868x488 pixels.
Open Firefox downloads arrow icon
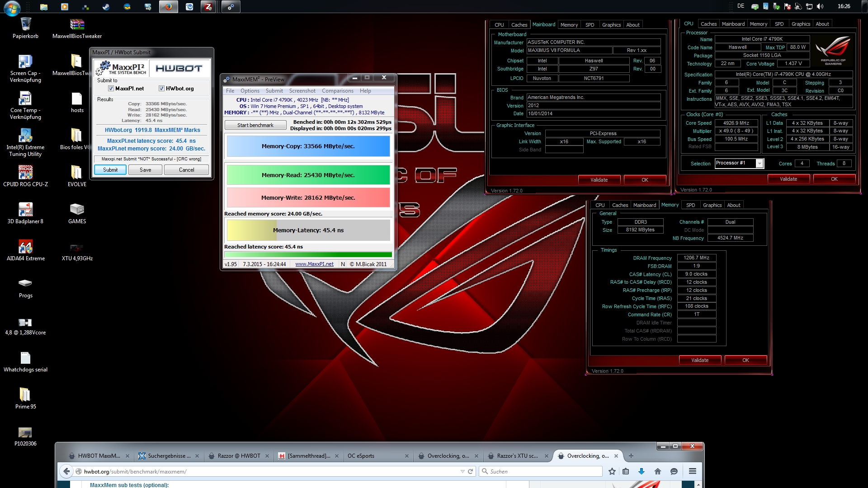point(641,471)
